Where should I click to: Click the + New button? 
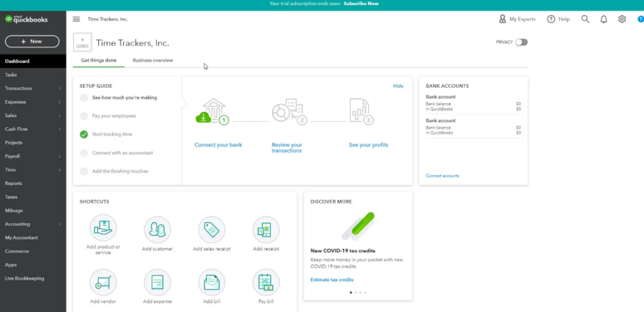tap(32, 42)
